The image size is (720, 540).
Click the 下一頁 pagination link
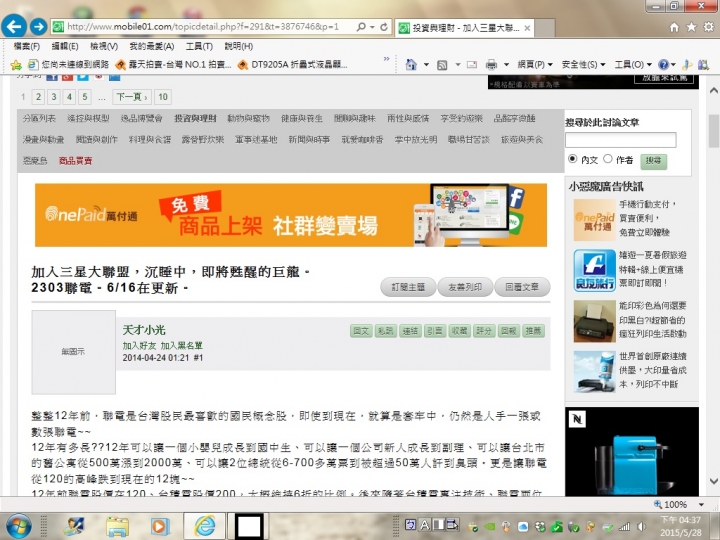[x=132, y=97]
